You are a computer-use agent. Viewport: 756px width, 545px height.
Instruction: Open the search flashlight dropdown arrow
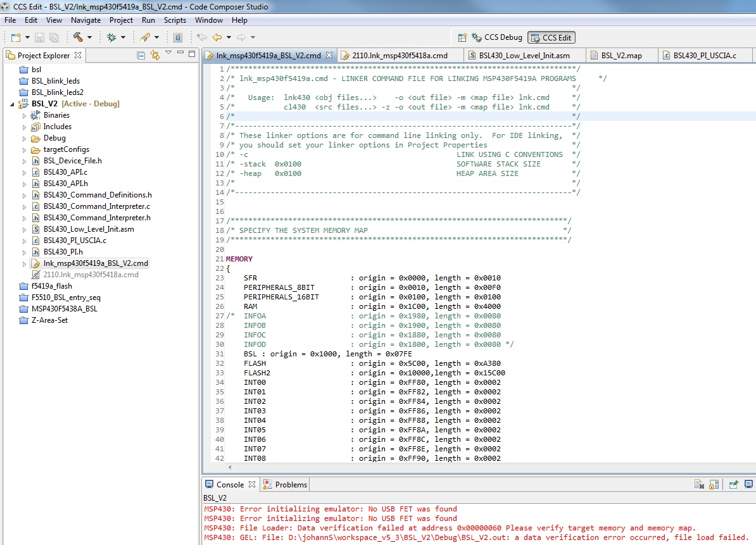coord(156,37)
